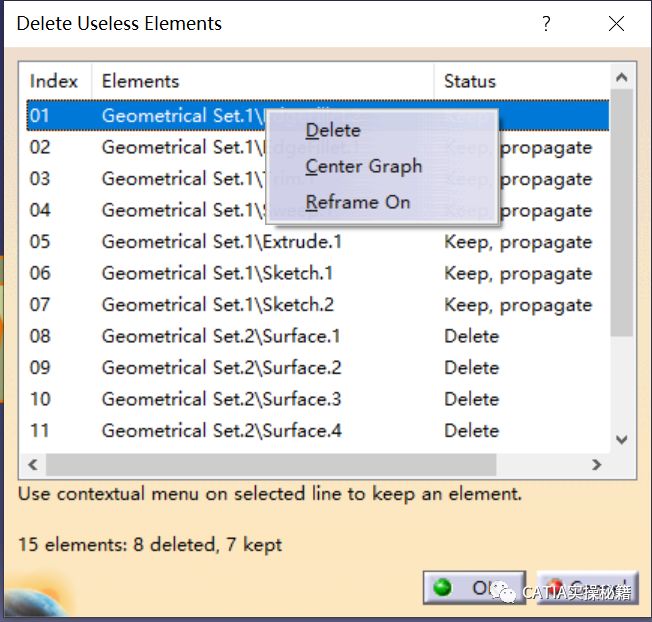The image size is (652, 622).
Task: Click the Elements column header
Action: (260, 81)
